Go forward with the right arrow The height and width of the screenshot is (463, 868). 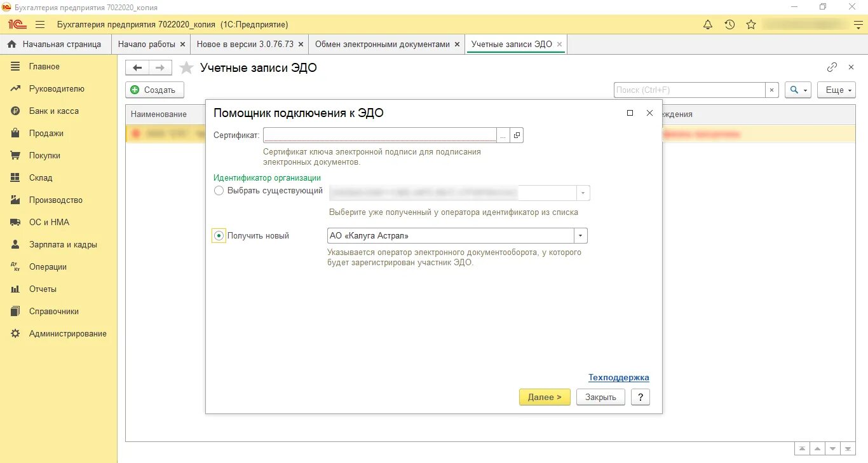[160, 67]
